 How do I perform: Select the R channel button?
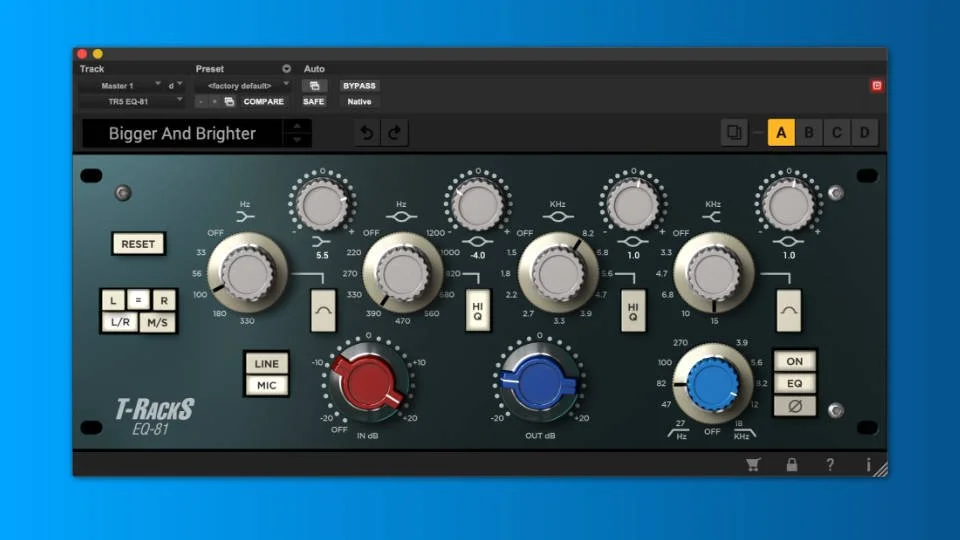coord(164,300)
